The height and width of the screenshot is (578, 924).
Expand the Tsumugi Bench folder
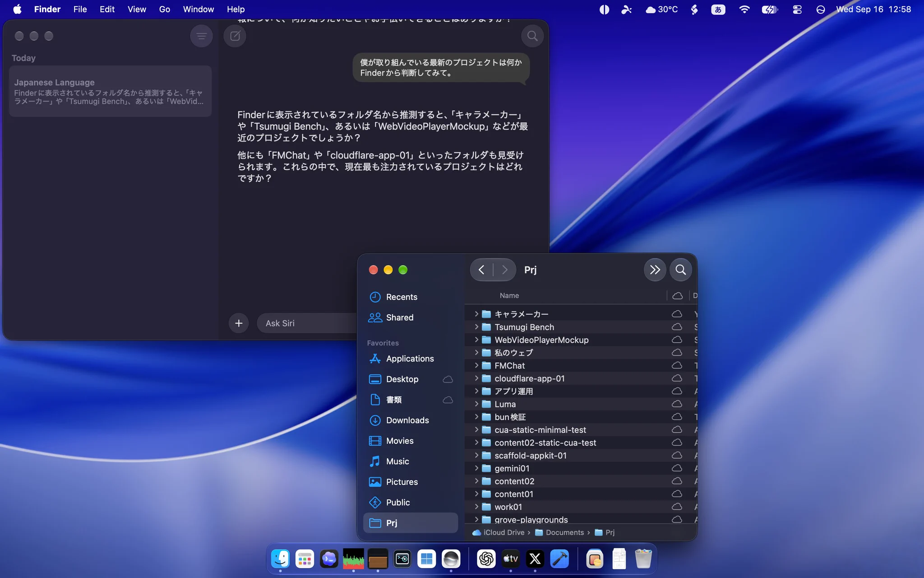click(x=476, y=326)
